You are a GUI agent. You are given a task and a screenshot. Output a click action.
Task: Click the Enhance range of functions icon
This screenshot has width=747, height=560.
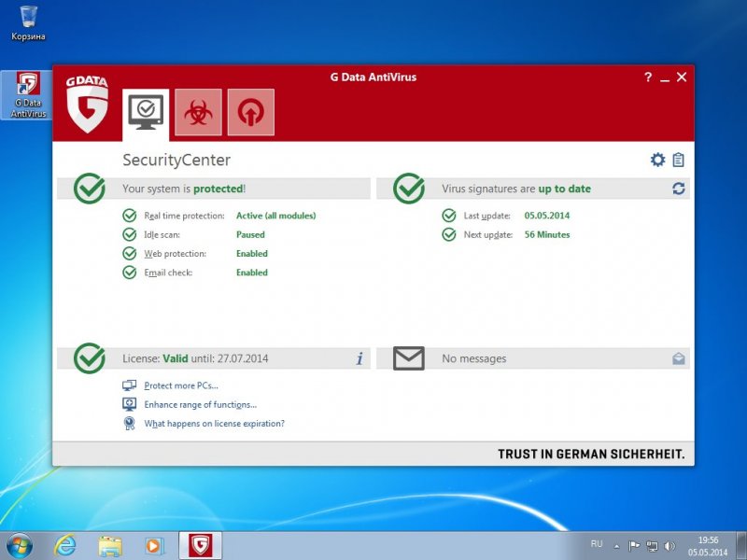129,404
